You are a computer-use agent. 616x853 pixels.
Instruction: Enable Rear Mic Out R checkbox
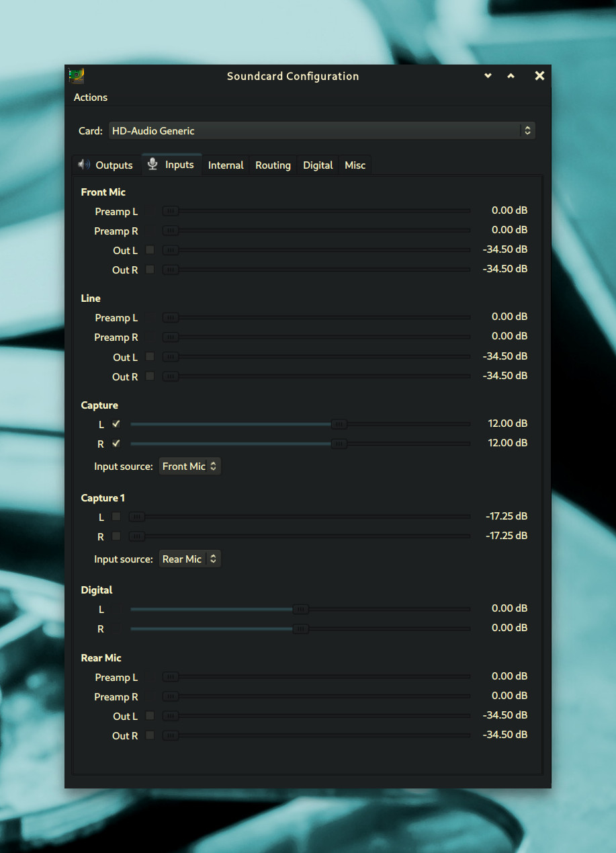click(150, 735)
